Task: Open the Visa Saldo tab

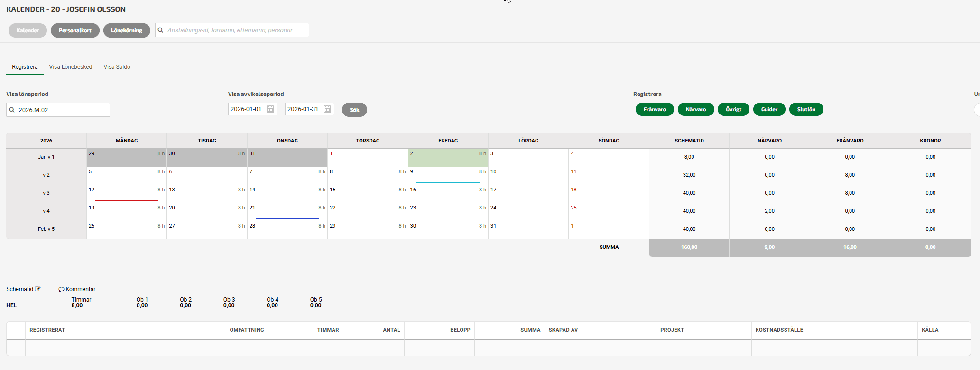Action: [117, 67]
